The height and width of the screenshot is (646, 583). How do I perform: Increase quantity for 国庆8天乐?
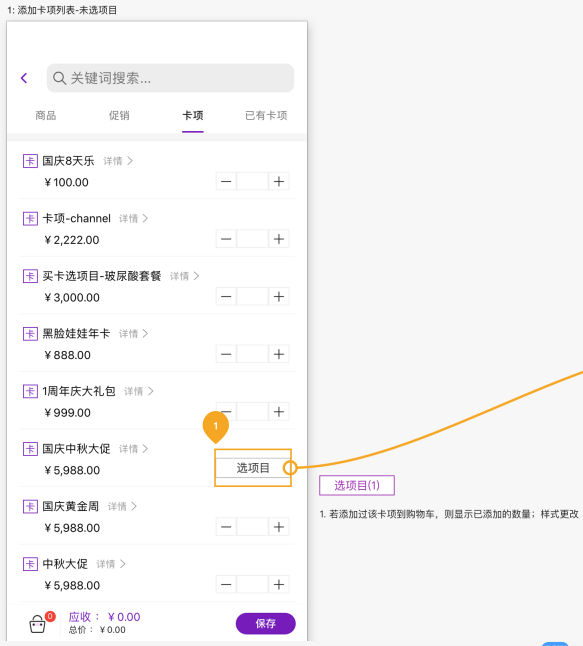279,181
